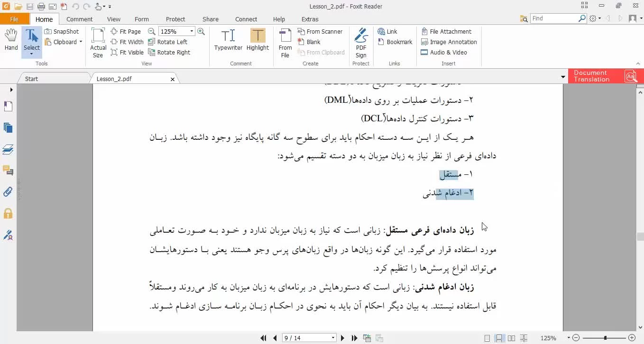Expand the document tab list arrow

563,77
